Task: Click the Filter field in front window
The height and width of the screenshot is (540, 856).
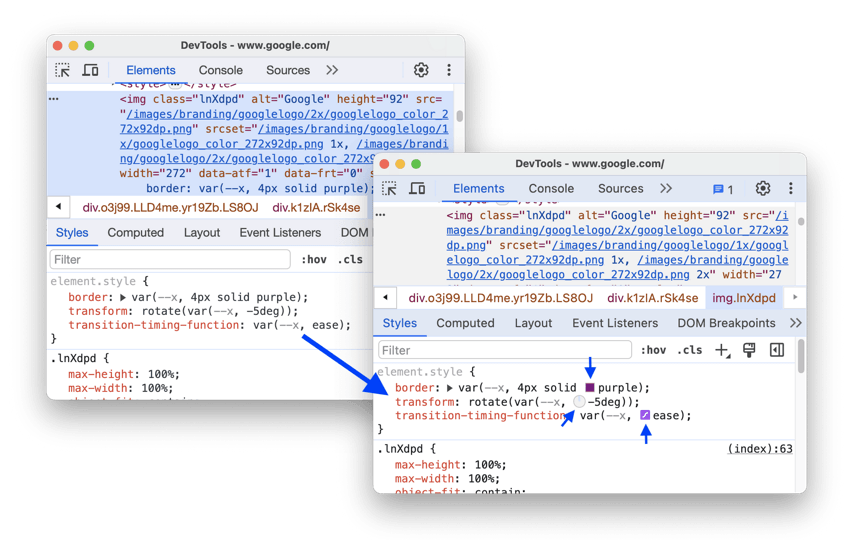Action: coord(504,350)
